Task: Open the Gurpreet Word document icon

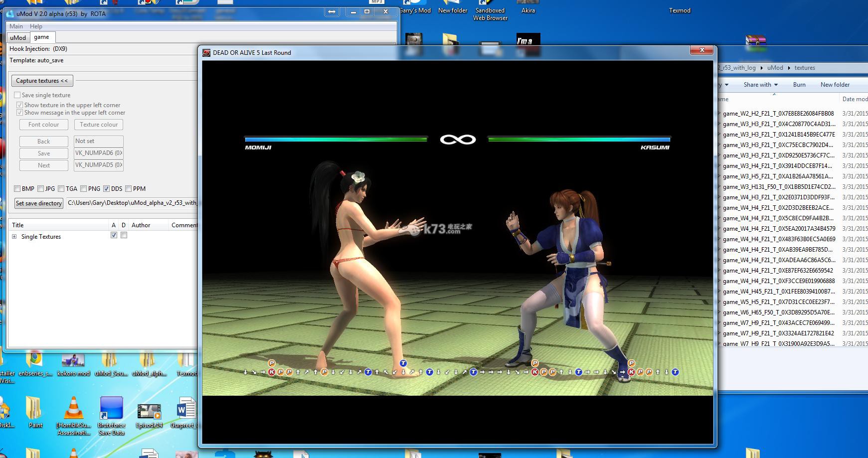Action: click(186, 412)
